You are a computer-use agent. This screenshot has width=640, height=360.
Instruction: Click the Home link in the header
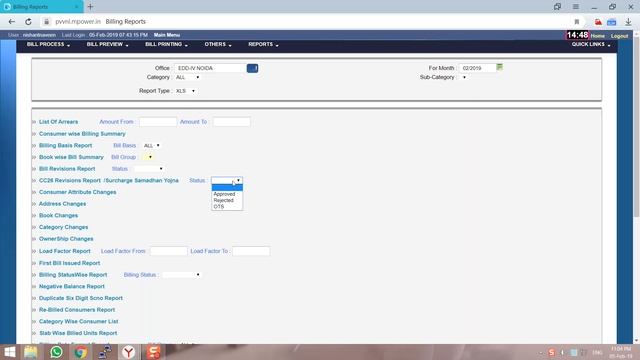click(x=598, y=36)
